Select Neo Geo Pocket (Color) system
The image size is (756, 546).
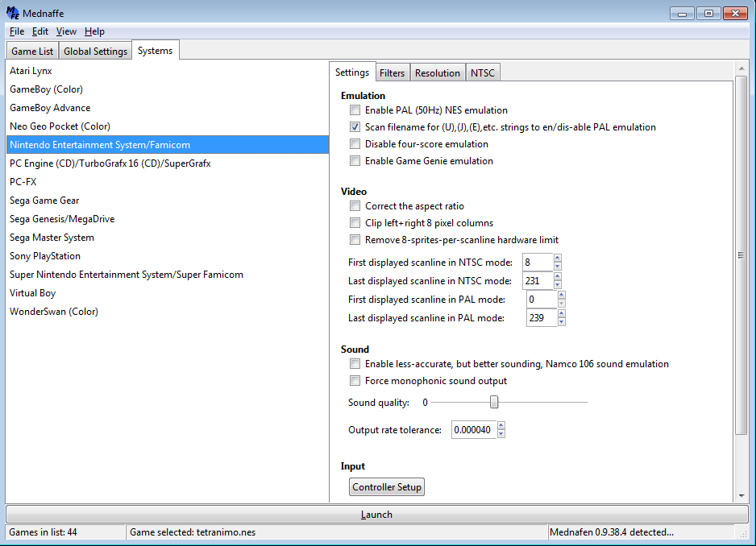[x=168, y=126]
